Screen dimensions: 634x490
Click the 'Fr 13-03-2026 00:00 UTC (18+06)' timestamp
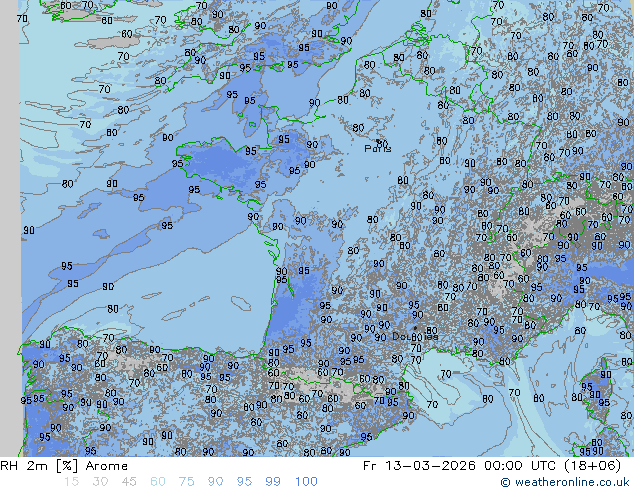pyautogui.click(x=492, y=466)
